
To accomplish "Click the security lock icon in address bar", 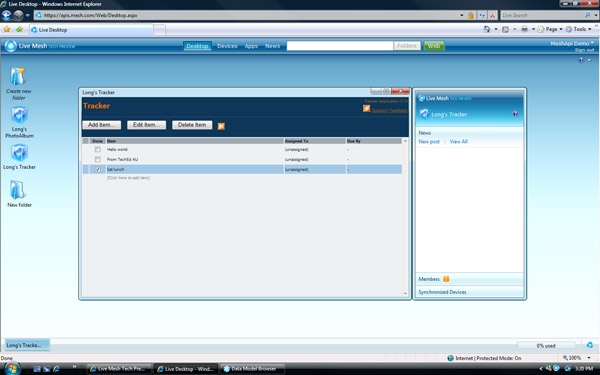I will click(470, 15).
